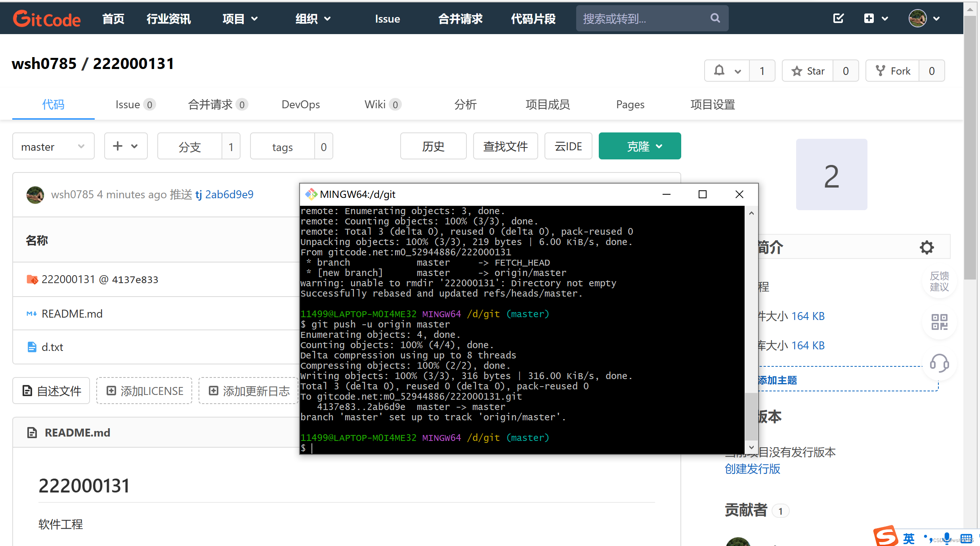Open the customer support headset icon
980x546 pixels.
tap(939, 363)
